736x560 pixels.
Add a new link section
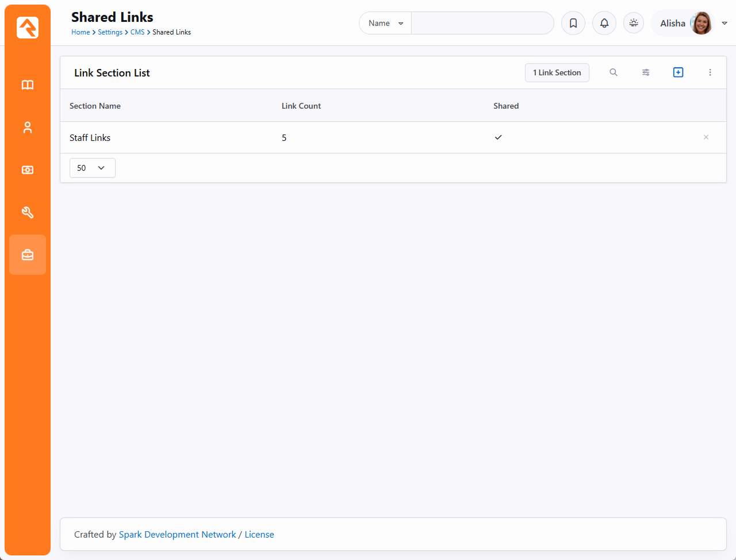pos(678,72)
